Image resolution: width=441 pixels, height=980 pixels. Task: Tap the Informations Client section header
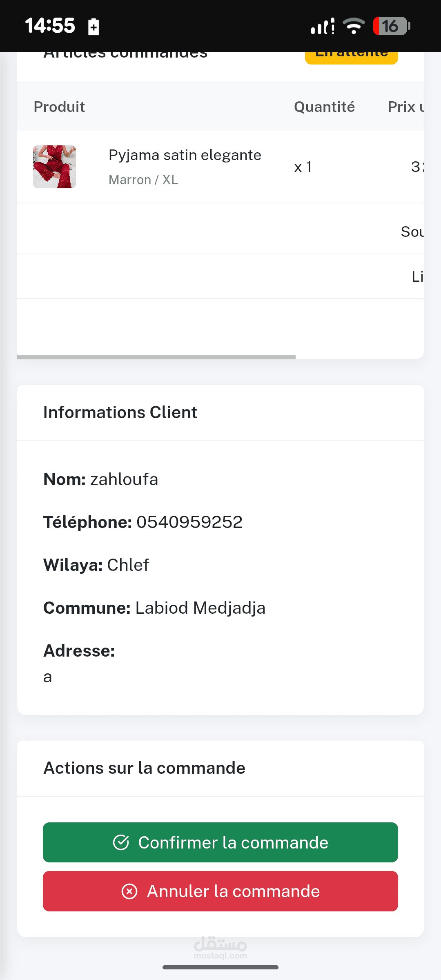[120, 412]
